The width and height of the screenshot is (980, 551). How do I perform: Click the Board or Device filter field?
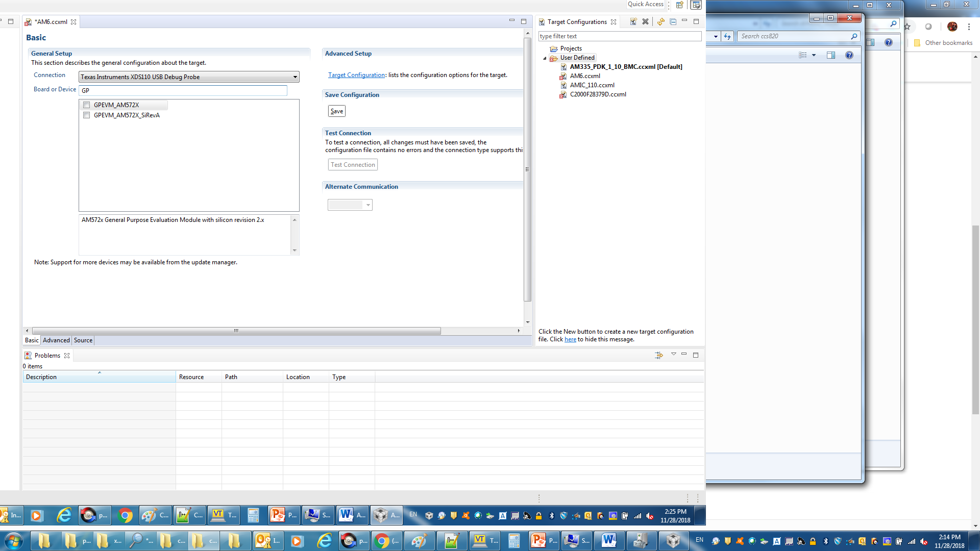coord(184,90)
